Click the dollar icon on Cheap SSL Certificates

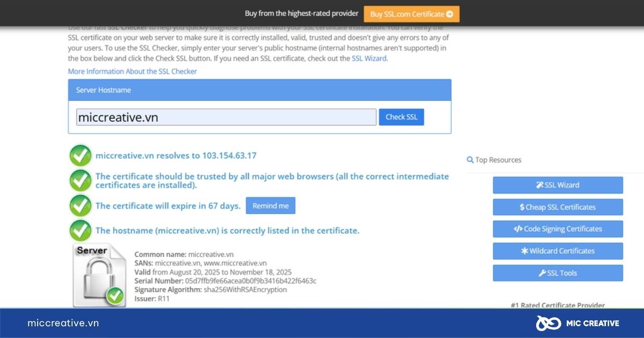522,207
